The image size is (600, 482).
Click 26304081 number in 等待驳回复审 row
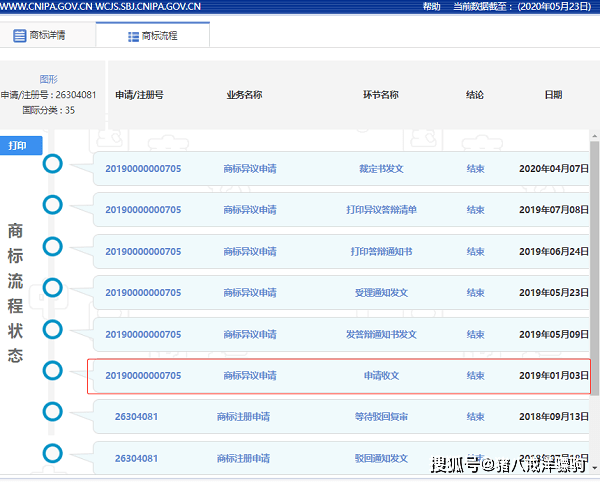[136, 417]
